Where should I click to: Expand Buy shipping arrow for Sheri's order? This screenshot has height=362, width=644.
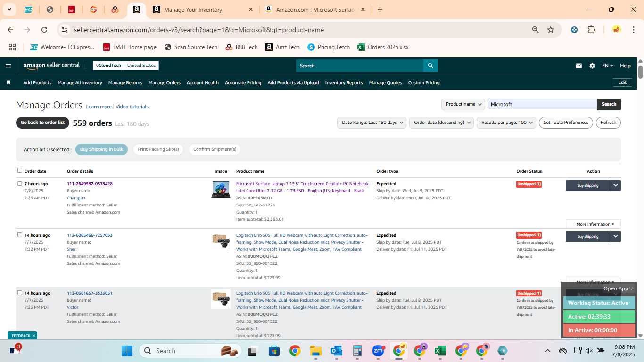tap(615, 236)
